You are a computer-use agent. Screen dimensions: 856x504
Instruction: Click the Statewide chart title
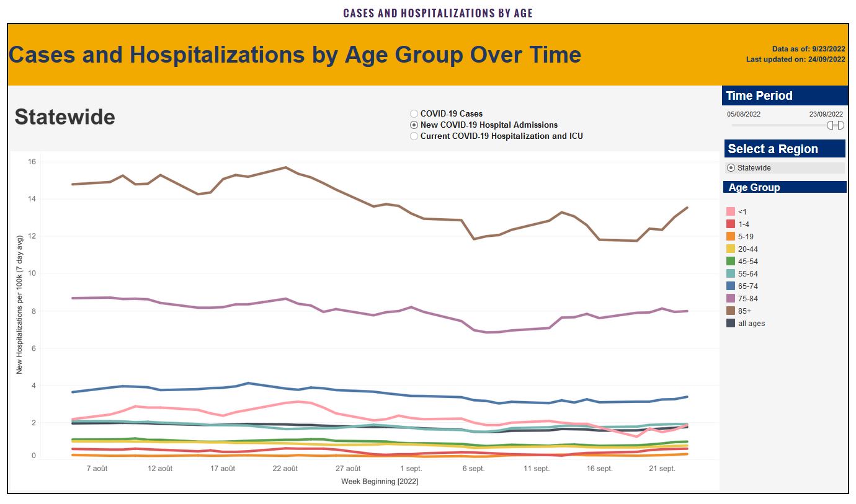(x=65, y=117)
